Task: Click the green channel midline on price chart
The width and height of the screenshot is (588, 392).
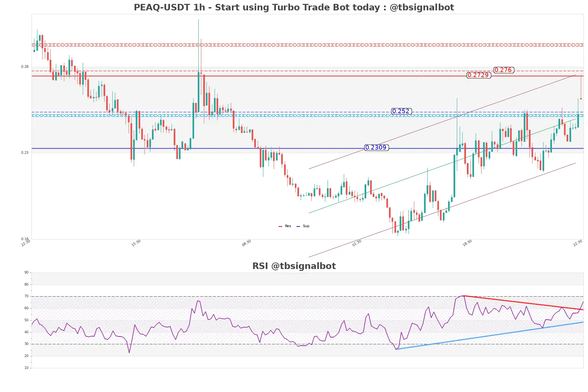Action: (442, 166)
